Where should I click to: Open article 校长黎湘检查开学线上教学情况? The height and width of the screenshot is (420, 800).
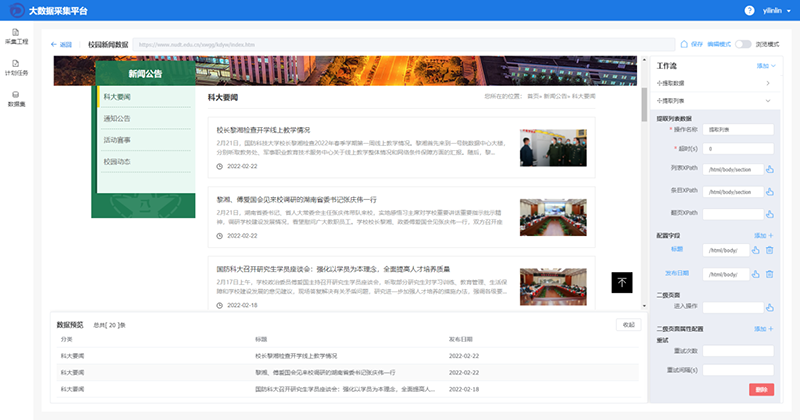click(x=263, y=130)
